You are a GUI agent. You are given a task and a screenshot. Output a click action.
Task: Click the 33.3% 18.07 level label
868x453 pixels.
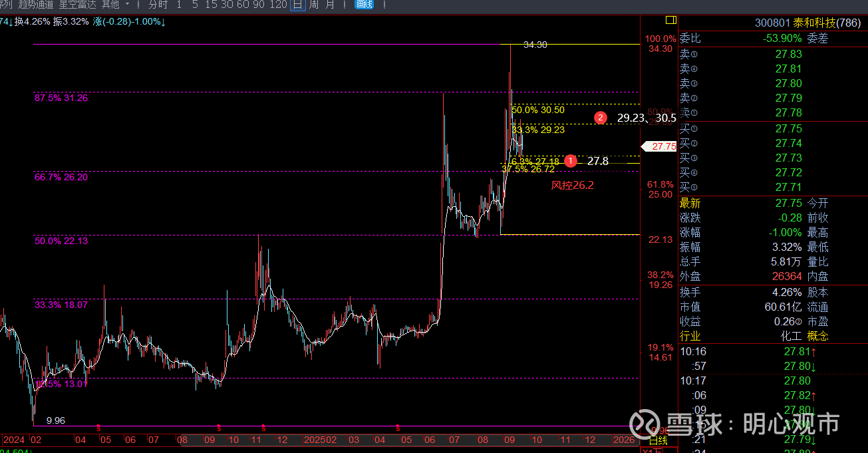coord(61,305)
